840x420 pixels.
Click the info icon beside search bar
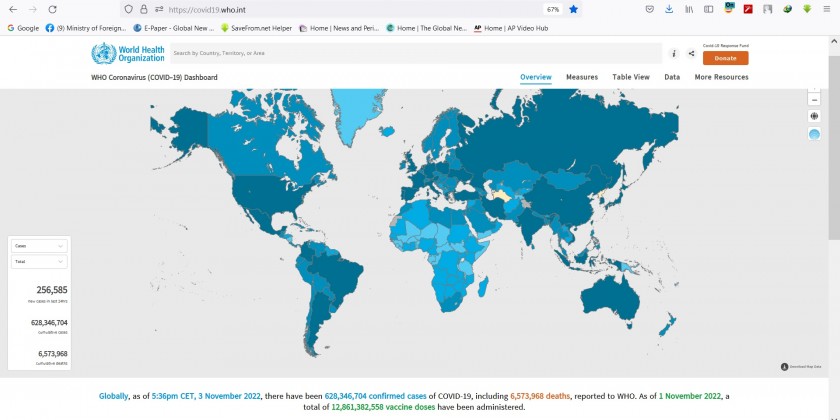click(674, 53)
